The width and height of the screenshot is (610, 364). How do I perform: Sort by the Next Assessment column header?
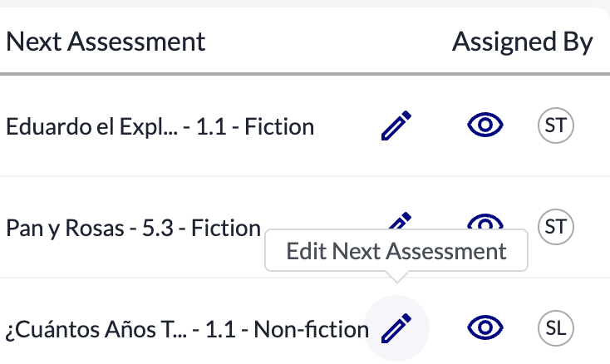pyautogui.click(x=106, y=42)
